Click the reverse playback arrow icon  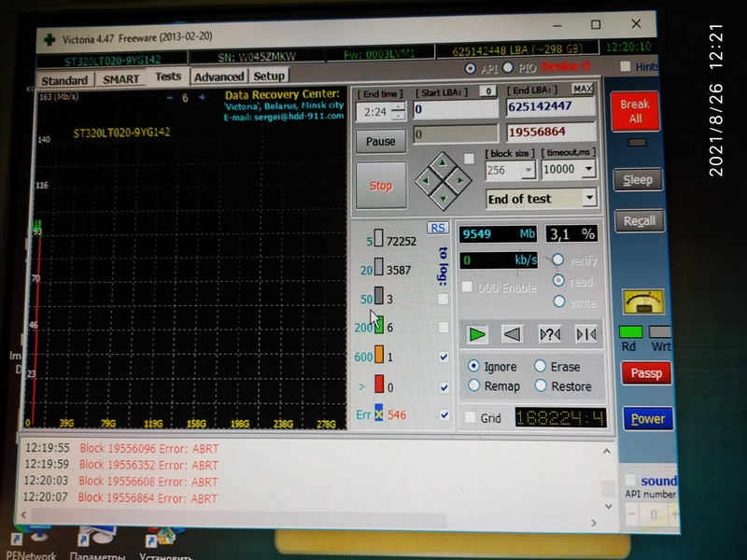pyautogui.click(x=512, y=333)
